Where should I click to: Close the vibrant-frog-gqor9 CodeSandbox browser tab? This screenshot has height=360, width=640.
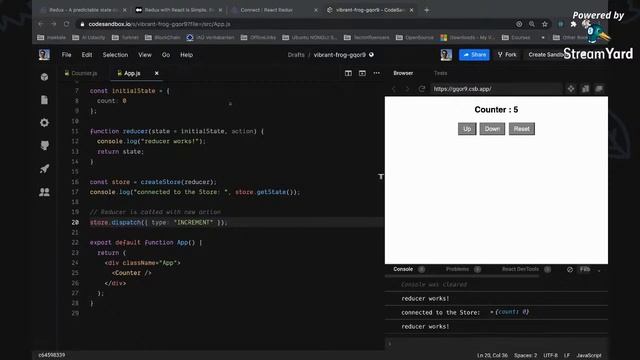(411, 10)
